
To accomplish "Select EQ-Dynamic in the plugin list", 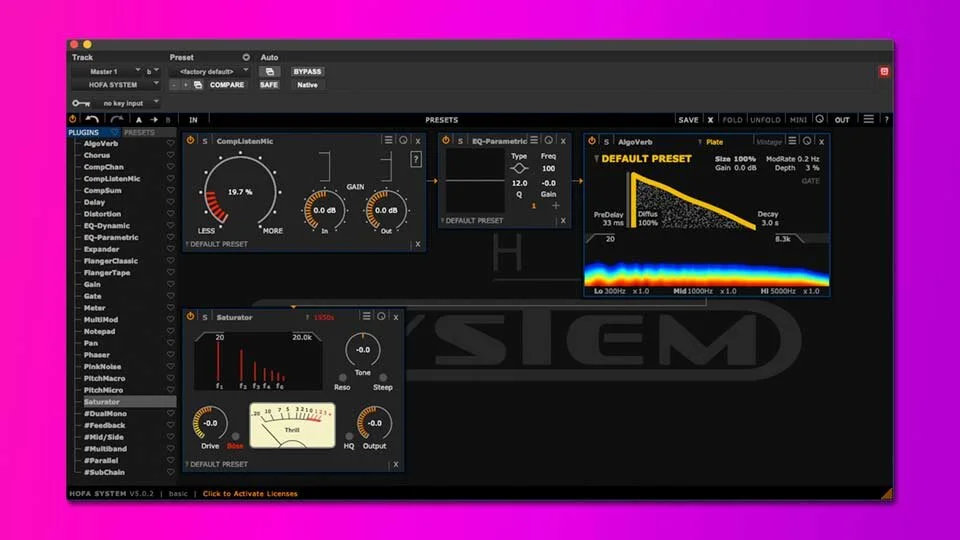I will 107,225.
